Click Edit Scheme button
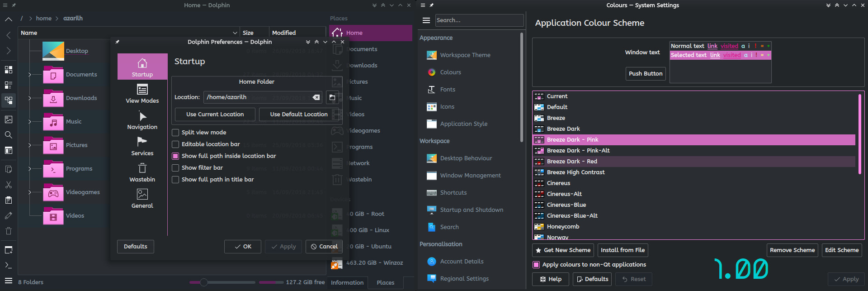 (841, 250)
